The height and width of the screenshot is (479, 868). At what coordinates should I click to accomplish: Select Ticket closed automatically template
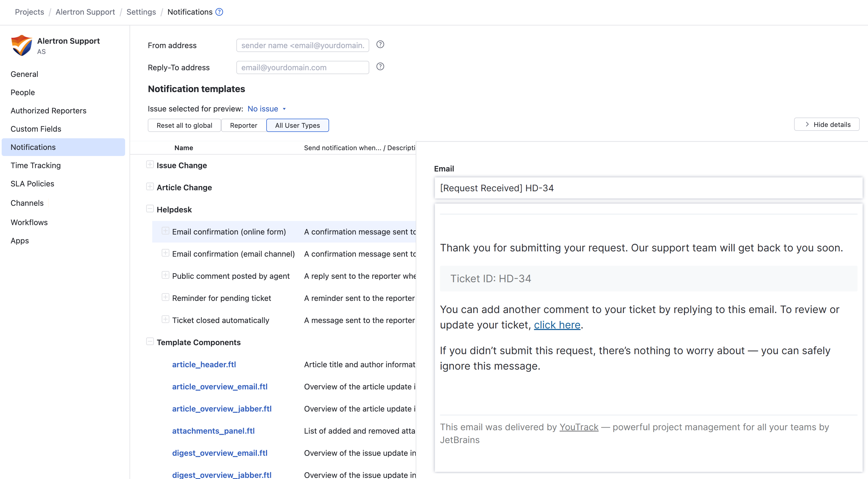point(220,321)
